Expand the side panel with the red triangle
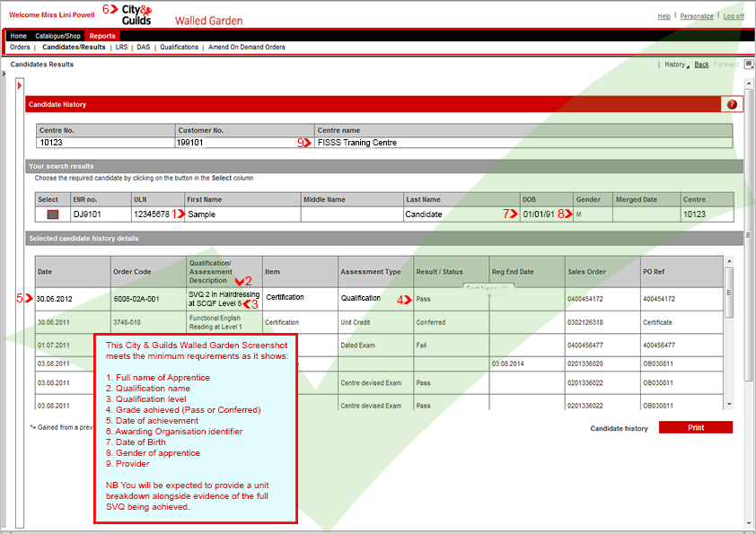This screenshot has width=756, height=534. 20,86
